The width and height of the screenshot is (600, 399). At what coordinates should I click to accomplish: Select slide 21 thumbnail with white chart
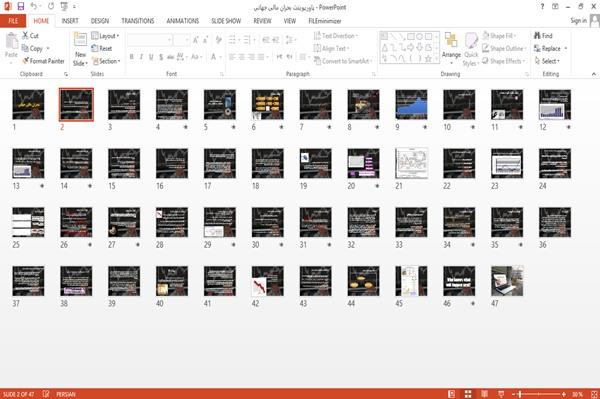click(x=411, y=163)
